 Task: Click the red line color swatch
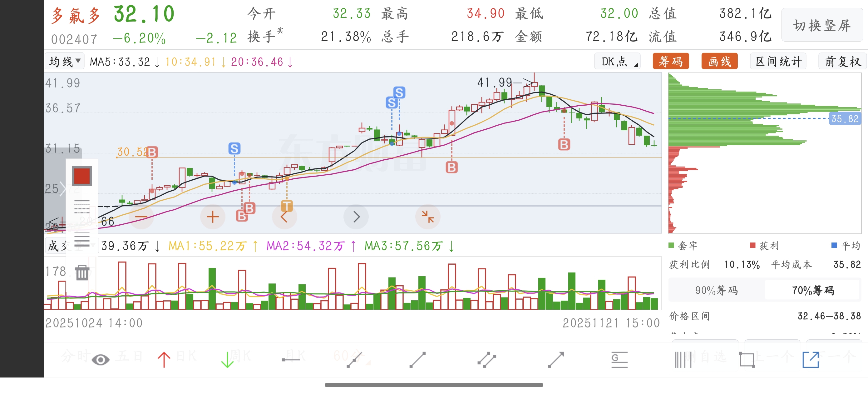tap(82, 176)
